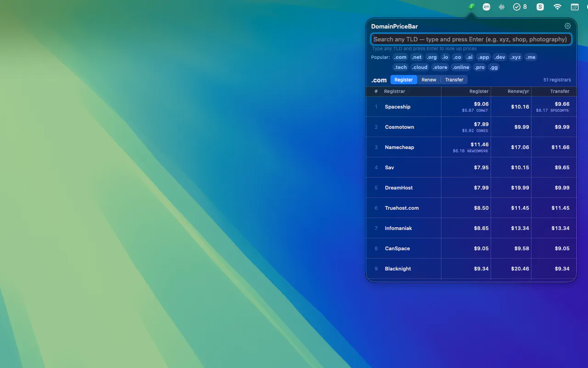Select the .io popular TLD chip
The height and width of the screenshot is (368, 588).
(x=445, y=57)
